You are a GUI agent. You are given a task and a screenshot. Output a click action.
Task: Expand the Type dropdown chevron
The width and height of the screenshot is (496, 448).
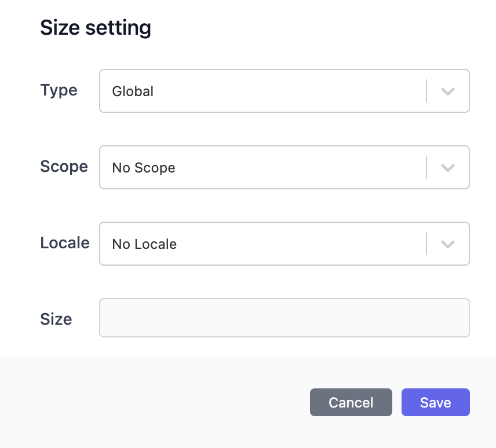coord(448,91)
